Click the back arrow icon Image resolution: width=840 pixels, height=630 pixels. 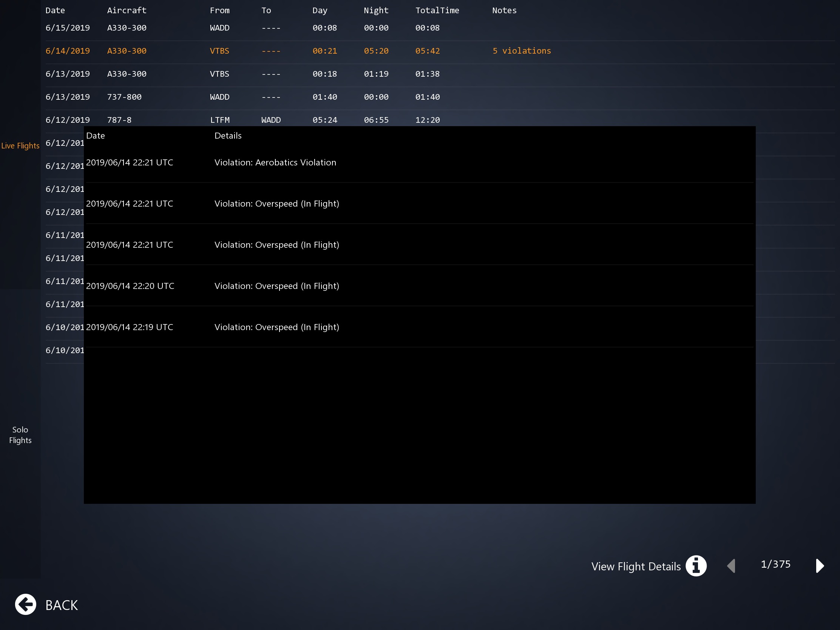pos(25,604)
